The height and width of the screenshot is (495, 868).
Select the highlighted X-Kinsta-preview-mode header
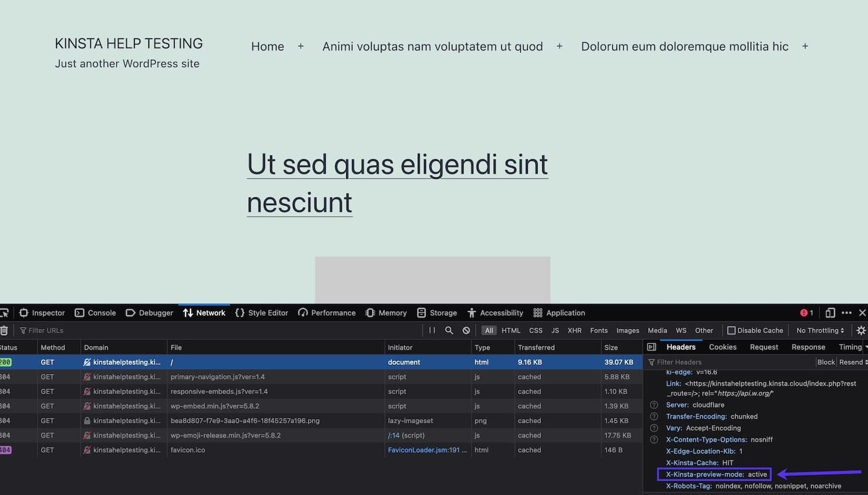click(714, 474)
